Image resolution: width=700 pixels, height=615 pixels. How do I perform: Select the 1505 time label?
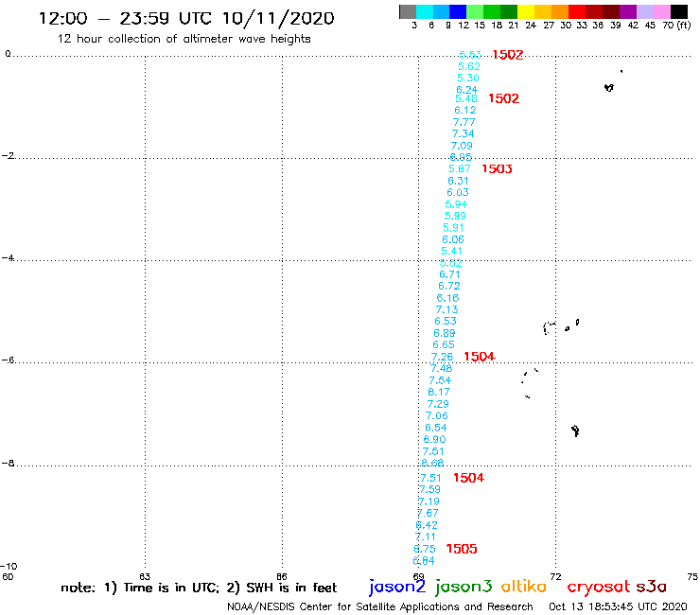[x=462, y=549]
